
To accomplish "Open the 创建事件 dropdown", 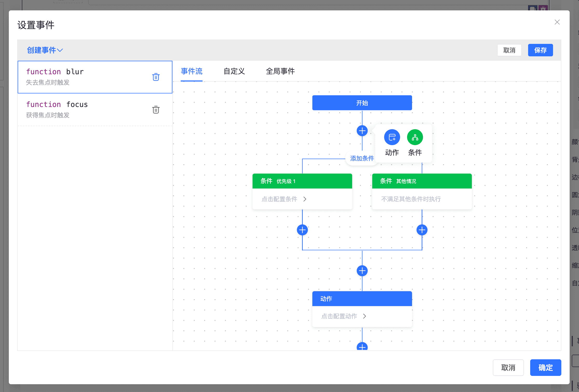I will point(45,50).
